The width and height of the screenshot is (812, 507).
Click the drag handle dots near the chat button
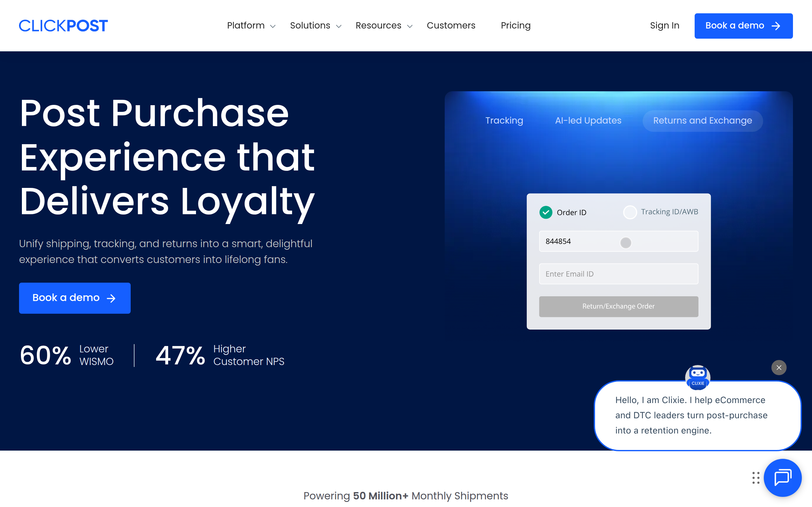click(756, 478)
